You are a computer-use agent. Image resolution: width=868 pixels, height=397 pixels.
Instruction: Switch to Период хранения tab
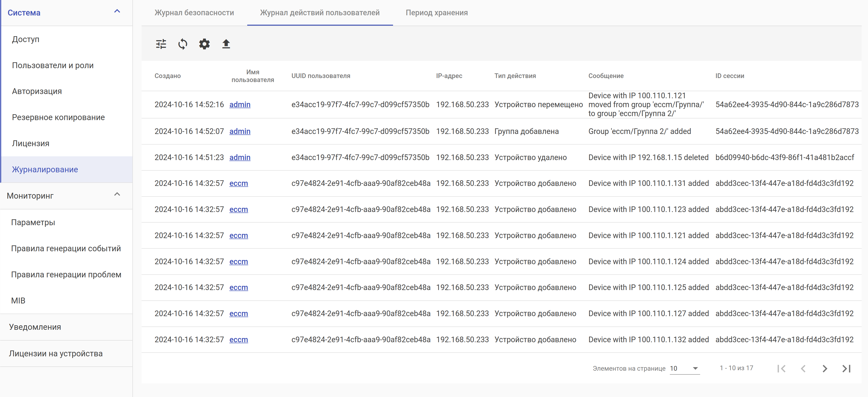tap(436, 13)
